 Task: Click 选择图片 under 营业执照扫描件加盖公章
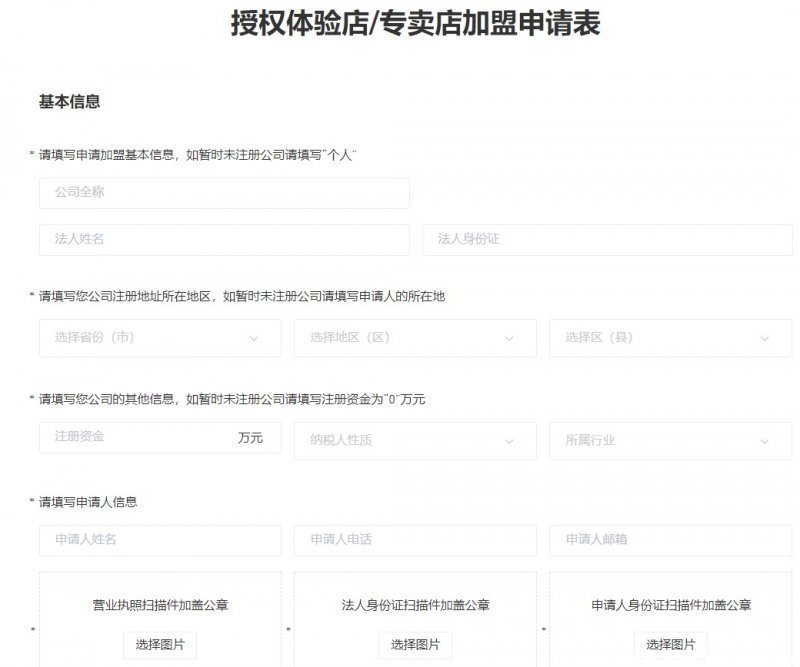(160, 645)
